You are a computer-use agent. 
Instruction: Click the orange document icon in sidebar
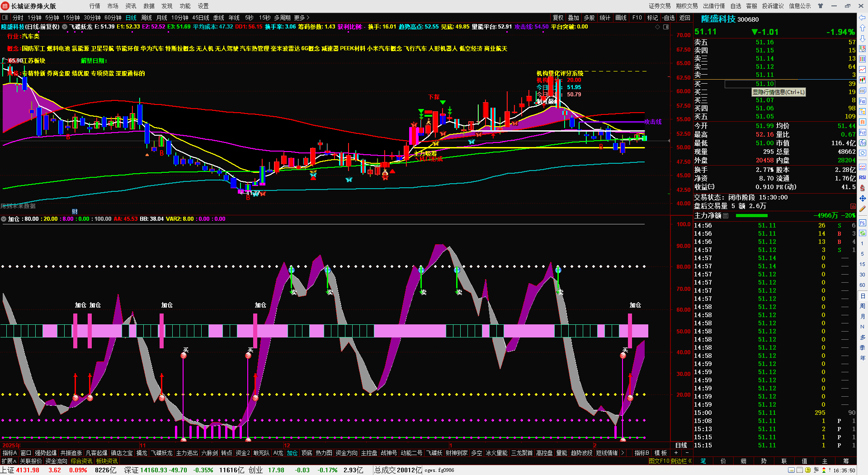click(x=863, y=122)
